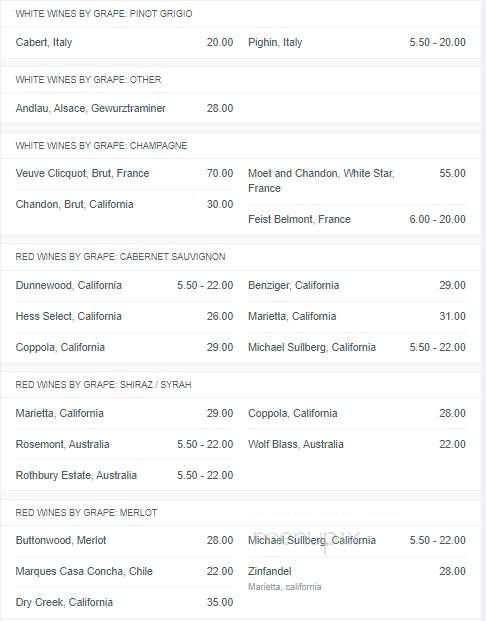
Task: Select Veuve Clicquot, Brut, France
Action: coord(124,173)
